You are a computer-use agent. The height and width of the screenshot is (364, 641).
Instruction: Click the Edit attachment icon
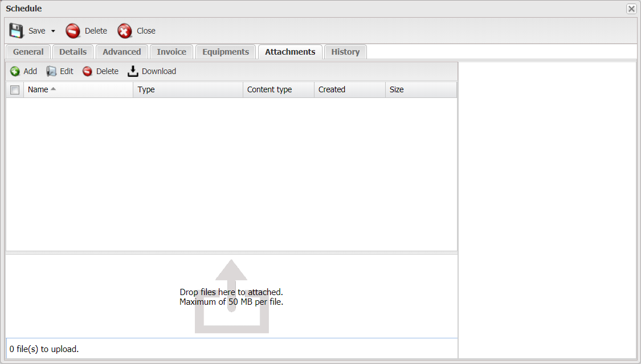coord(51,72)
